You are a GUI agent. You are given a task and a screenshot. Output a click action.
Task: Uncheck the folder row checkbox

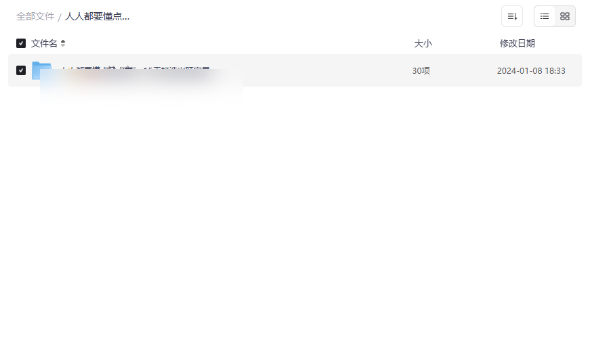21,70
